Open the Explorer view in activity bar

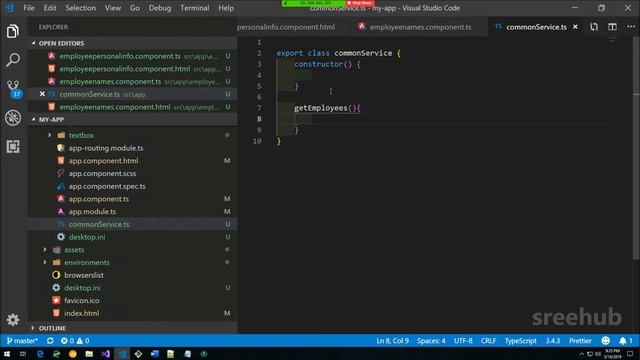point(13,31)
